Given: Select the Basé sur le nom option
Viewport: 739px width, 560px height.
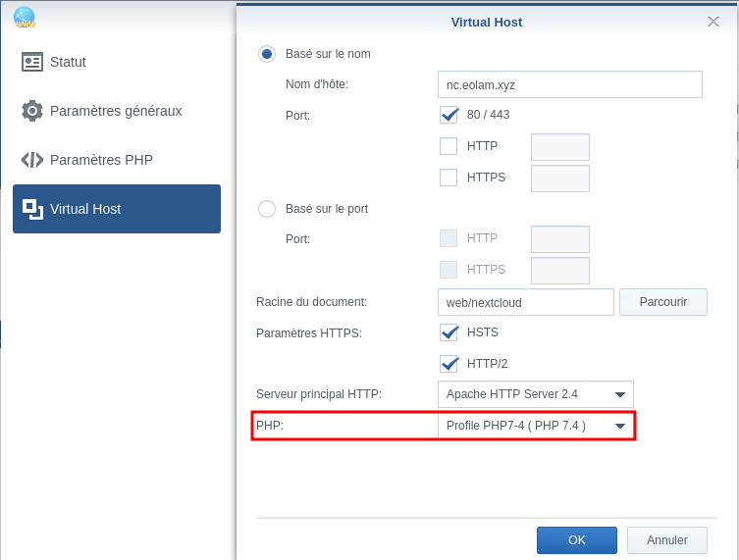Looking at the screenshot, I should tap(267, 54).
